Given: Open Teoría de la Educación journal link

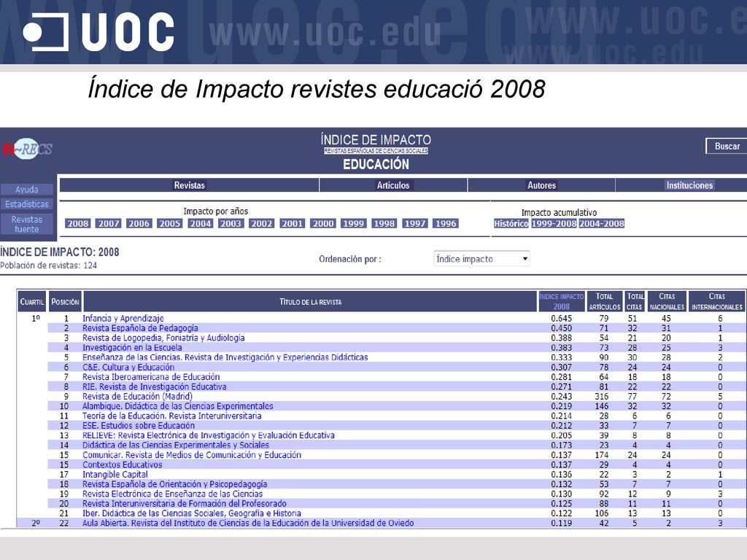Looking at the screenshot, I should tap(172, 416).
